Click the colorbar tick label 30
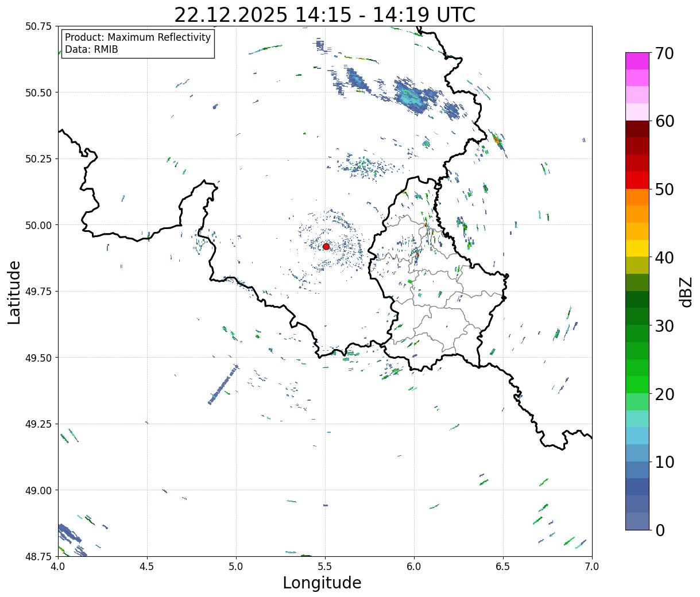 [664, 325]
